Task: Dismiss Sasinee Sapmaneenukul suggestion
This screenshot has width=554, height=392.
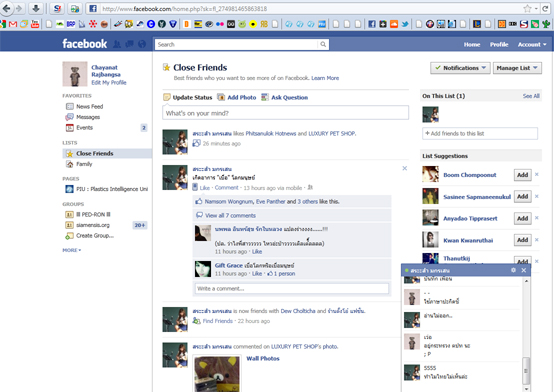Action: click(537, 196)
